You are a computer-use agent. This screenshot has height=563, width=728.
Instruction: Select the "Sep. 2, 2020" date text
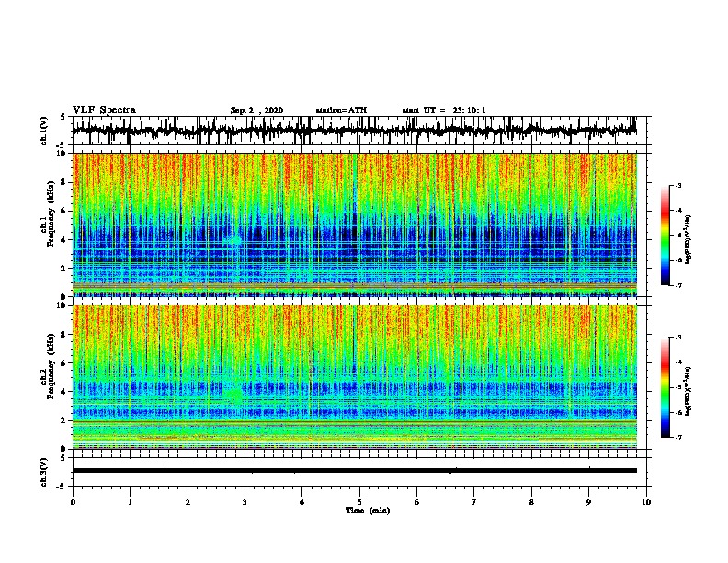pos(256,110)
